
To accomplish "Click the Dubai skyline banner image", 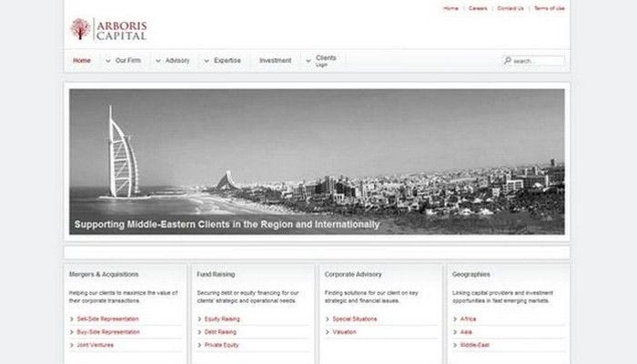I will click(x=317, y=161).
